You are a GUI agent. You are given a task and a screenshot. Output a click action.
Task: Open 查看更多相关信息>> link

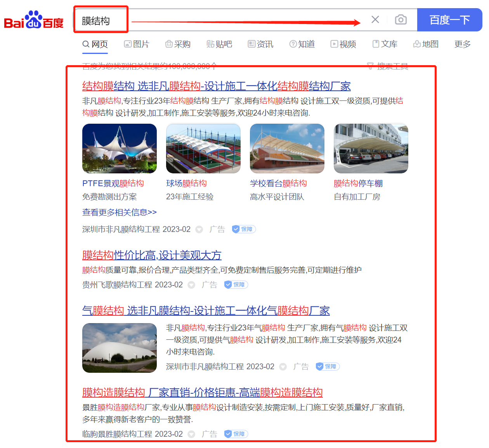[120, 212]
